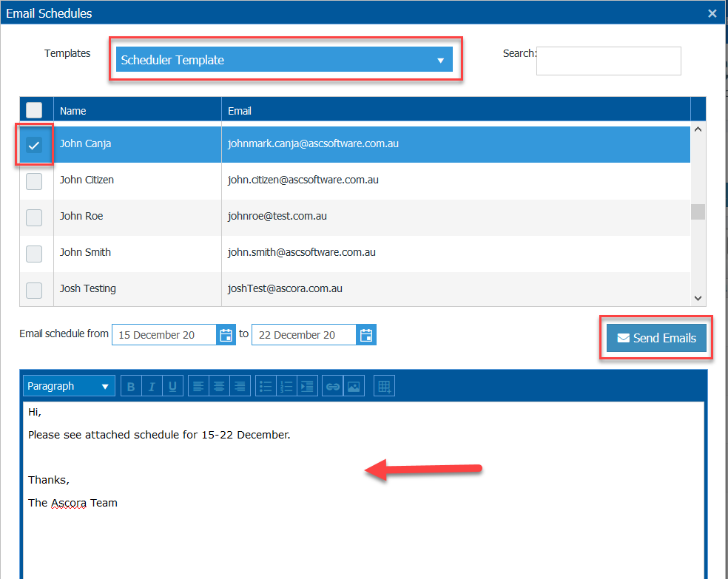Image resolution: width=728 pixels, height=579 pixels.
Task: Sort by the Name column header
Action: click(x=73, y=111)
